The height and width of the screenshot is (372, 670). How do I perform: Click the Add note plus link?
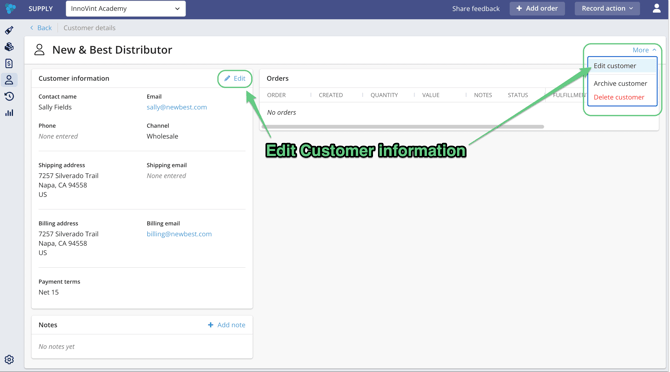click(x=226, y=325)
